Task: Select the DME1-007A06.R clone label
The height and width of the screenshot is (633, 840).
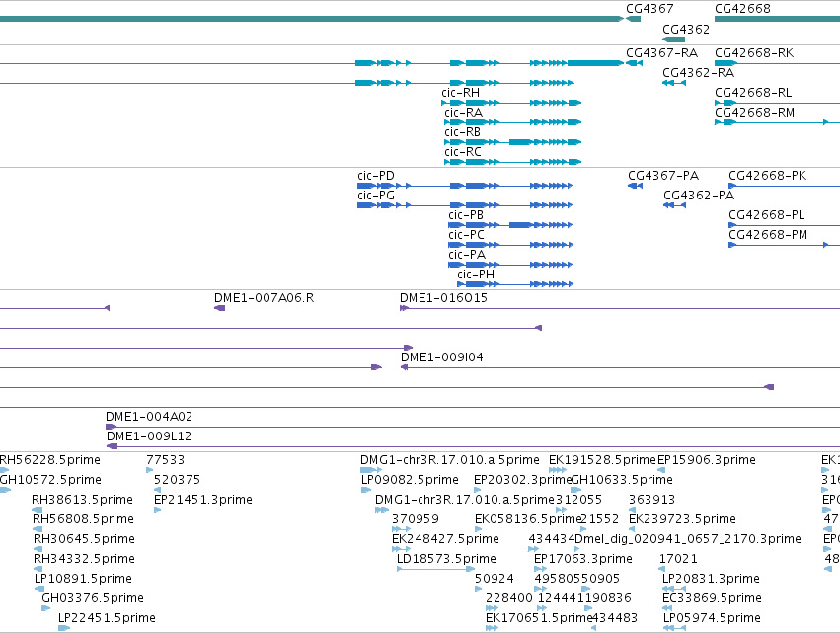Action: pos(265,298)
